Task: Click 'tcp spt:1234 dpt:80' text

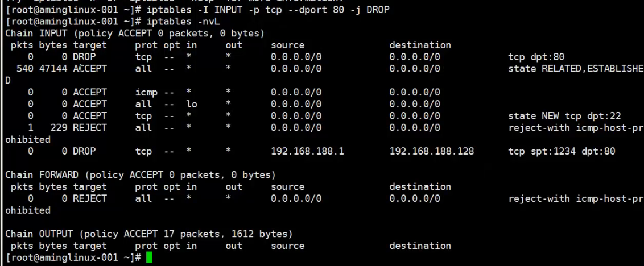Action: click(x=562, y=151)
